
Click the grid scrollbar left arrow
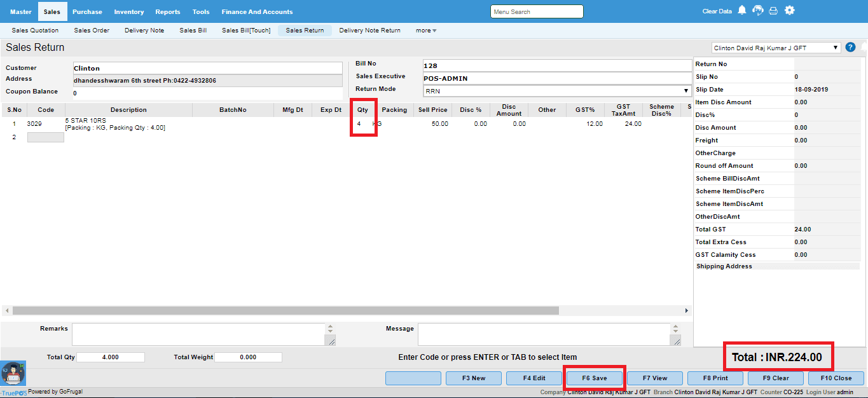[x=6, y=311]
